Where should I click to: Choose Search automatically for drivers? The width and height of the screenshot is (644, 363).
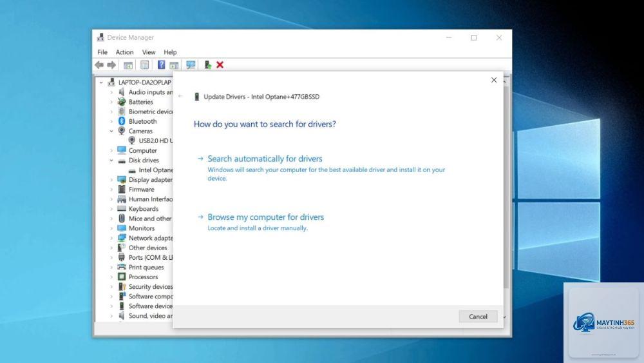pyautogui.click(x=265, y=159)
